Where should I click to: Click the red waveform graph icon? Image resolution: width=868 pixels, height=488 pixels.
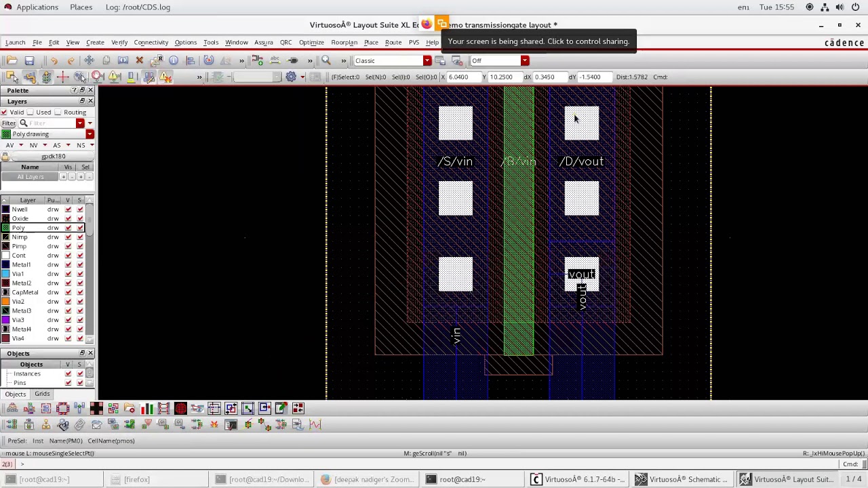315,424
